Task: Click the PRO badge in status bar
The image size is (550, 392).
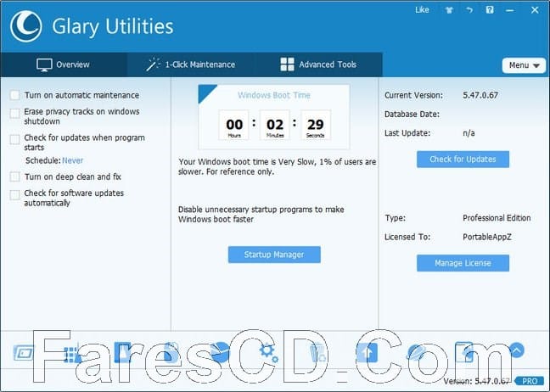Action: point(530,381)
